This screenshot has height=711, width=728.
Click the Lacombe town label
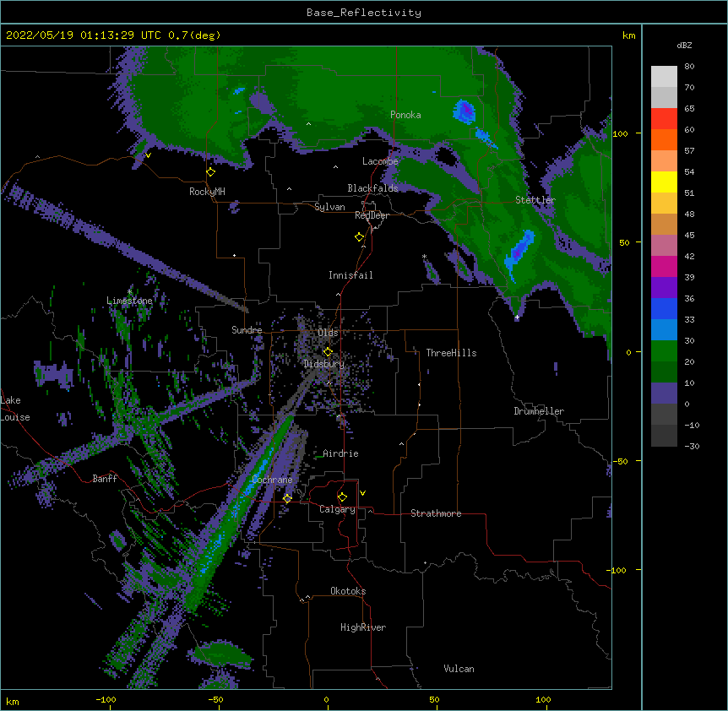[x=380, y=161]
